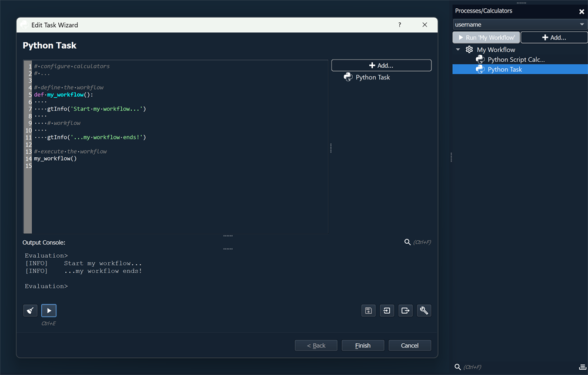This screenshot has width=588, height=375.
Task: Close the Processes/Calculators panel
Action: [582, 12]
